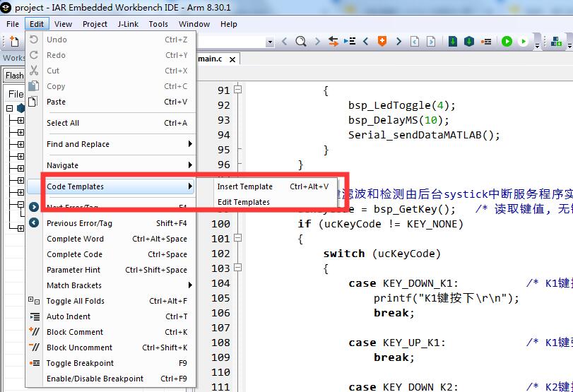Click the Replace icon with orange arrows

pos(333,41)
